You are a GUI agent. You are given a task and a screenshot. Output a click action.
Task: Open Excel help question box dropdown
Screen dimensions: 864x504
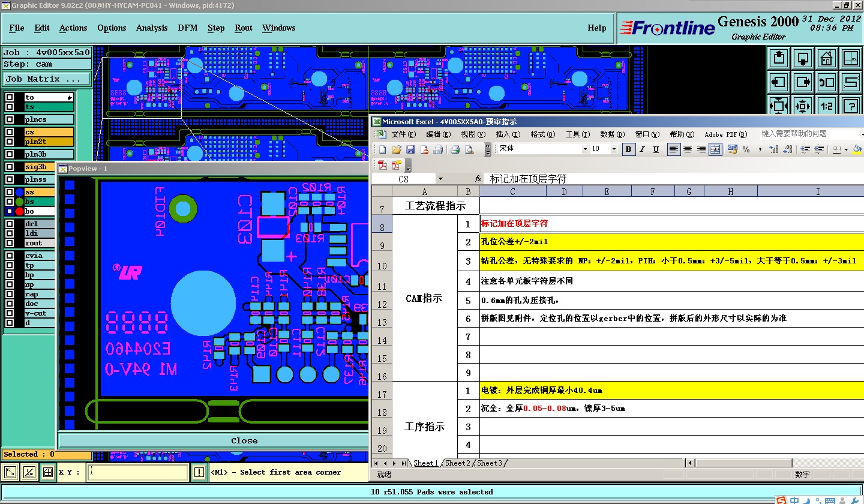(x=862, y=134)
